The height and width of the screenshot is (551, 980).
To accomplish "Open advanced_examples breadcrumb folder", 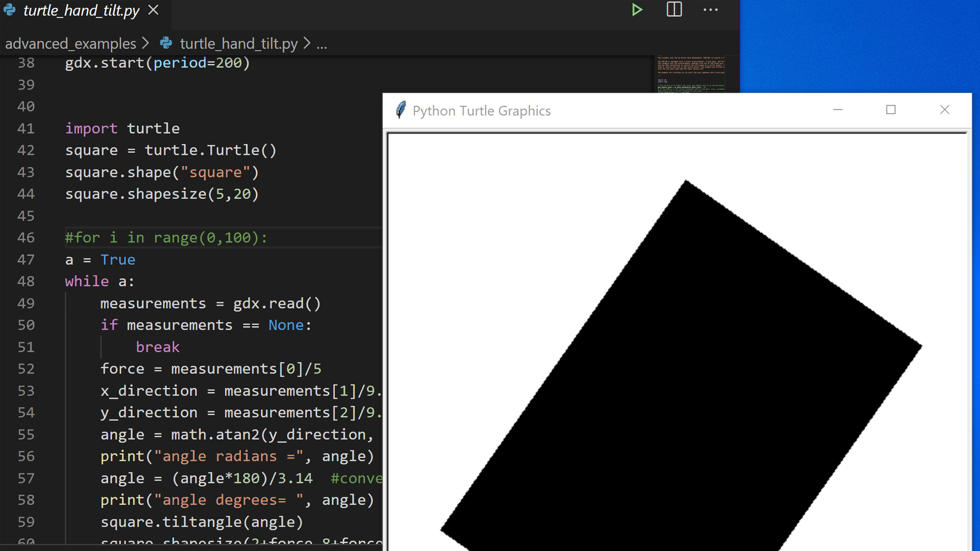I will click(x=70, y=44).
